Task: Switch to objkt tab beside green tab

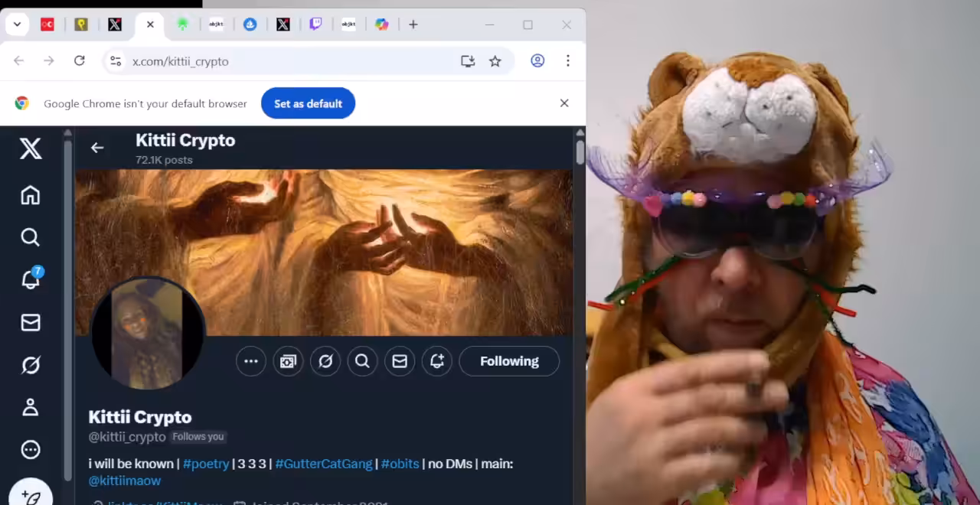Action: coord(217,24)
